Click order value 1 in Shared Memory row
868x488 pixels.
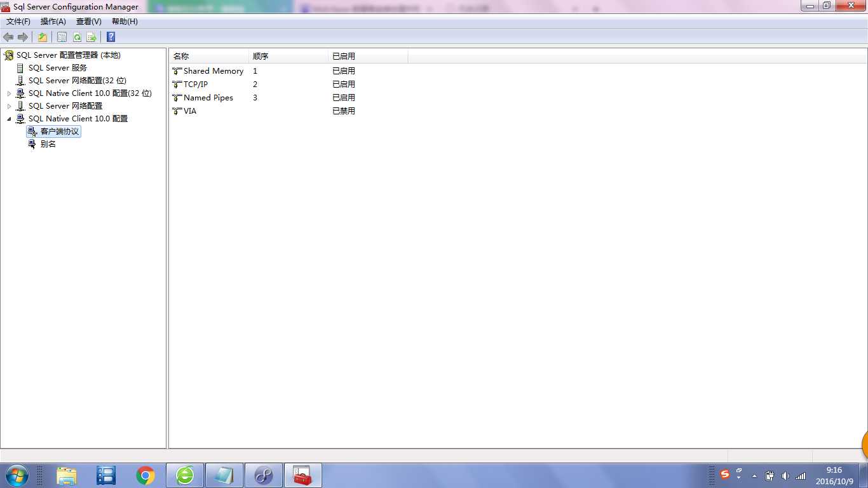[255, 71]
